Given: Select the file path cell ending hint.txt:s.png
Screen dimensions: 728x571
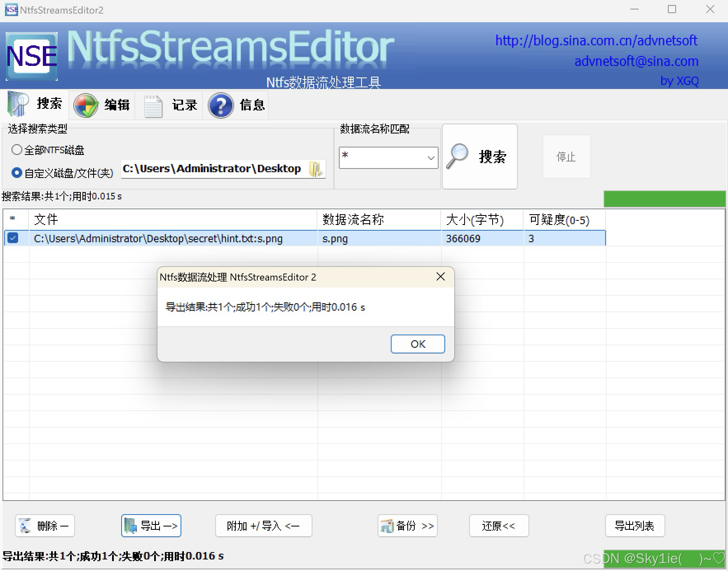Looking at the screenshot, I should [x=173, y=239].
